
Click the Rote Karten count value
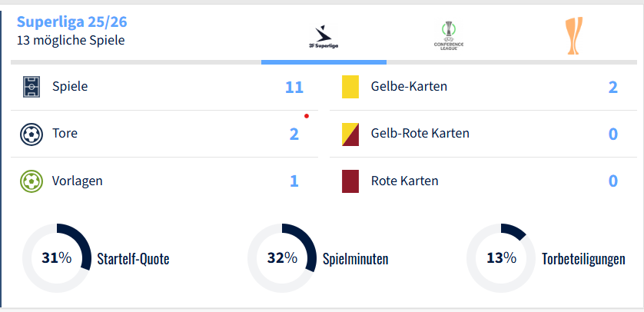point(613,181)
